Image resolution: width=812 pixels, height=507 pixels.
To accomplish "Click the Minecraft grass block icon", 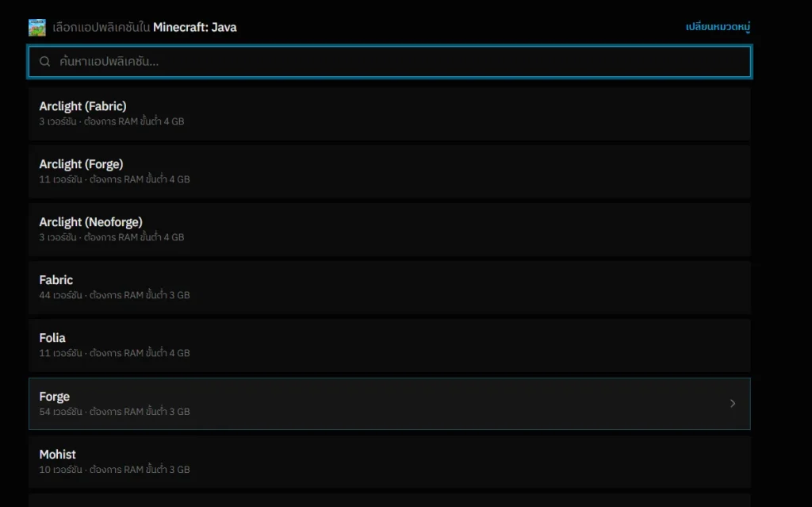I will (x=37, y=28).
